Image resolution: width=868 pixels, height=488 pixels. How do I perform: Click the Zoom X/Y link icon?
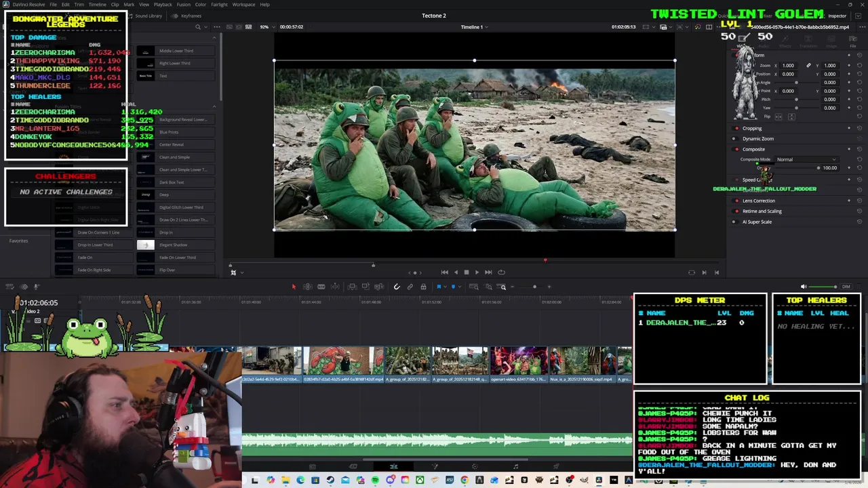pyautogui.click(x=808, y=65)
